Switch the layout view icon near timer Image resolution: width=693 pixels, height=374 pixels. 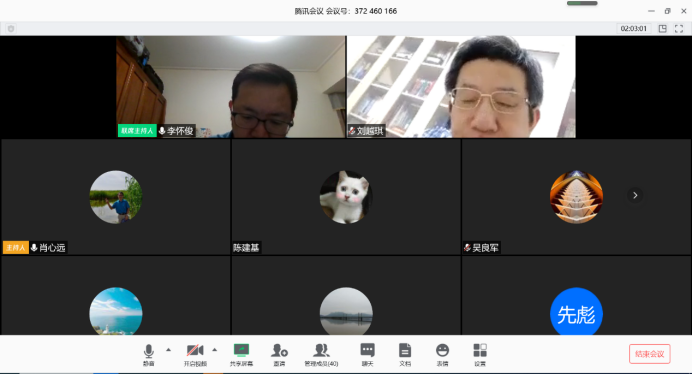pos(663,29)
